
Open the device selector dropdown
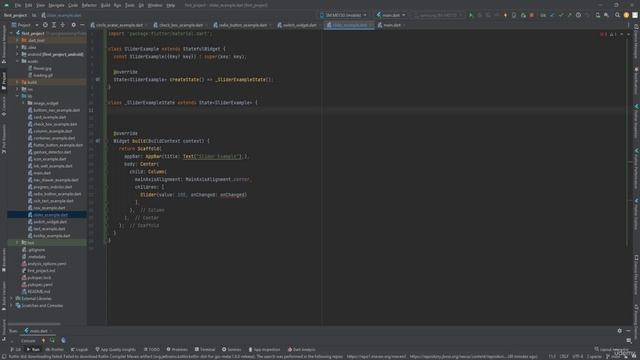click(343, 15)
